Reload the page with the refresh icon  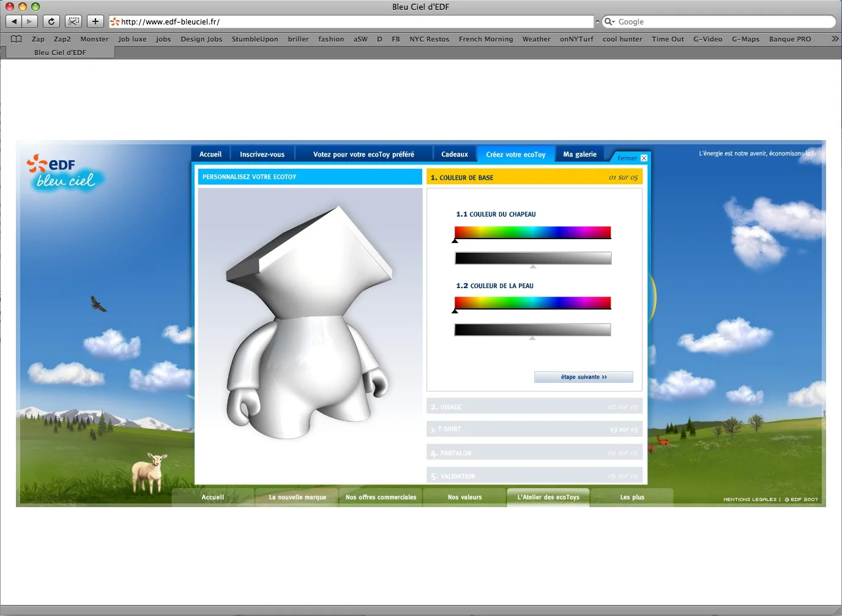tap(51, 21)
